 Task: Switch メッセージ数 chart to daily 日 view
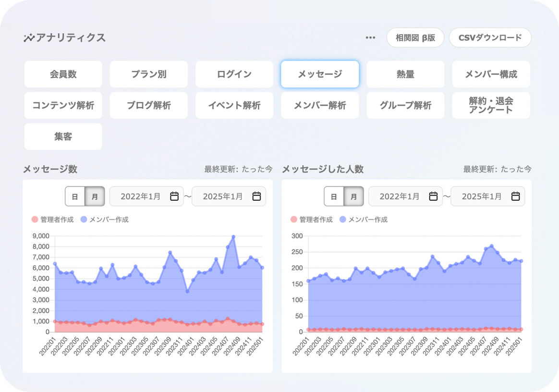[75, 196]
